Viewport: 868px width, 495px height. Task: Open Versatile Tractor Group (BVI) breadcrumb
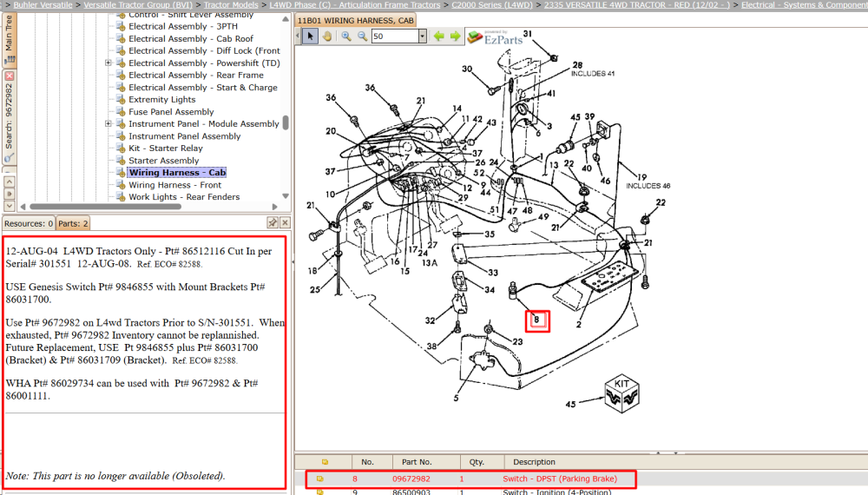[x=138, y=4]
